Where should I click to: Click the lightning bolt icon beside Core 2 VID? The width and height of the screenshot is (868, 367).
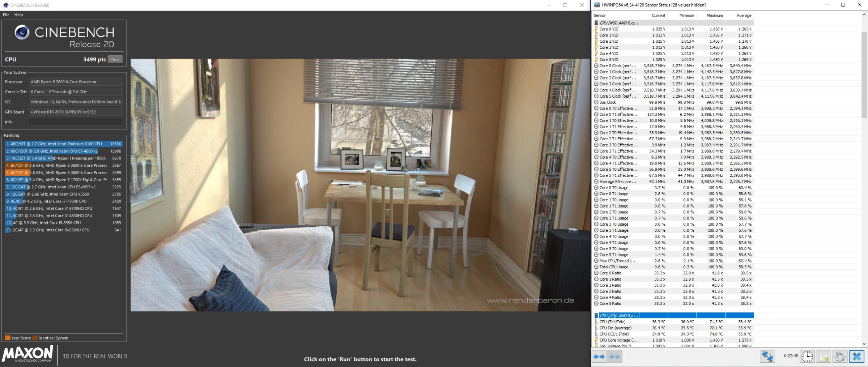point(596,41)
